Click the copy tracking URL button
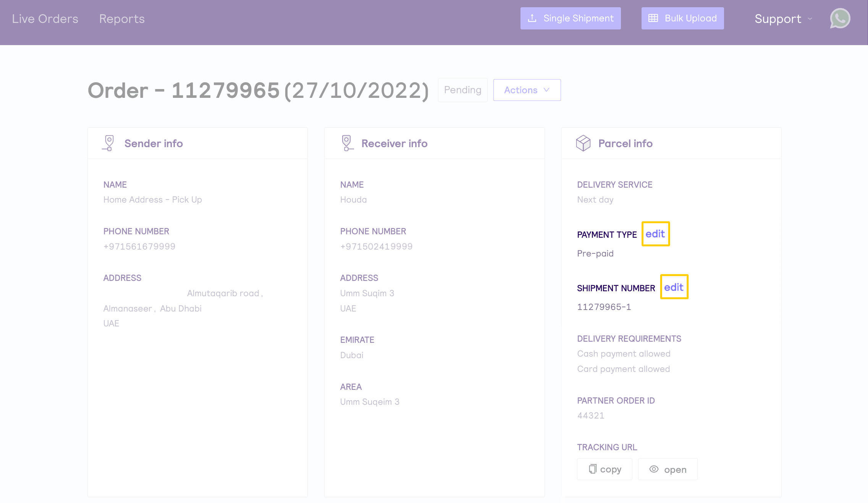 pos(605,469)
